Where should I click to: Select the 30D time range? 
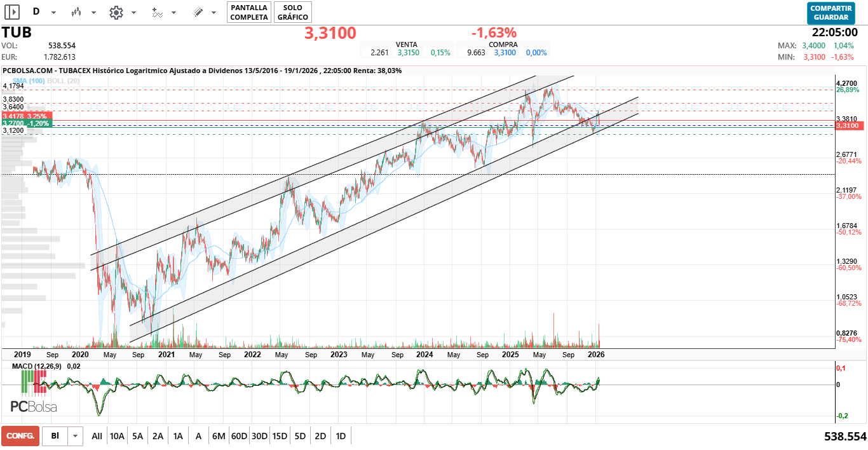259,436
